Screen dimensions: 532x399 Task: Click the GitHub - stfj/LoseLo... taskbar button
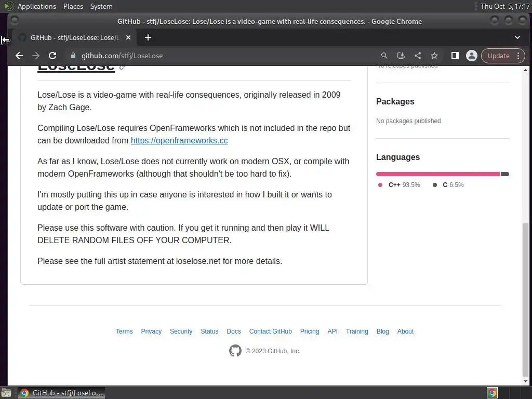62,393
